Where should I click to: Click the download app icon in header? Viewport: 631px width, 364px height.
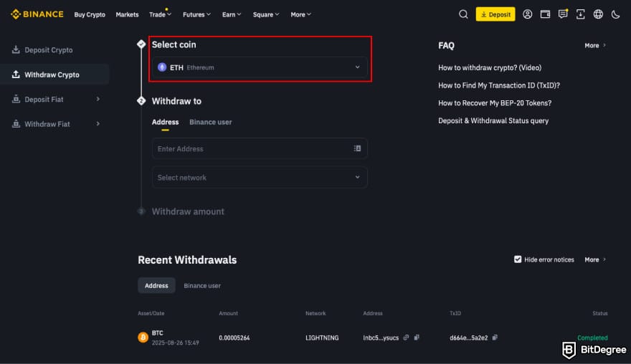[x=580, y=14]
